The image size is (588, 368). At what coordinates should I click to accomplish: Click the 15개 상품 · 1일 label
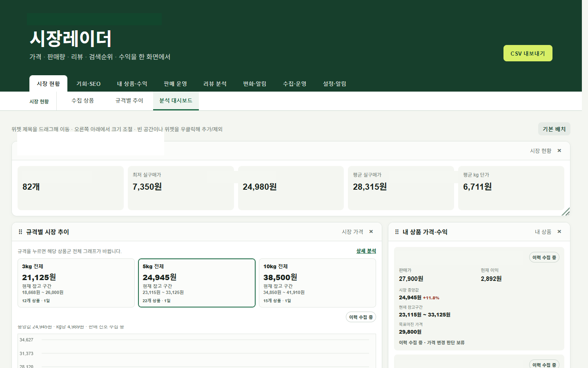tap(277, 301)
